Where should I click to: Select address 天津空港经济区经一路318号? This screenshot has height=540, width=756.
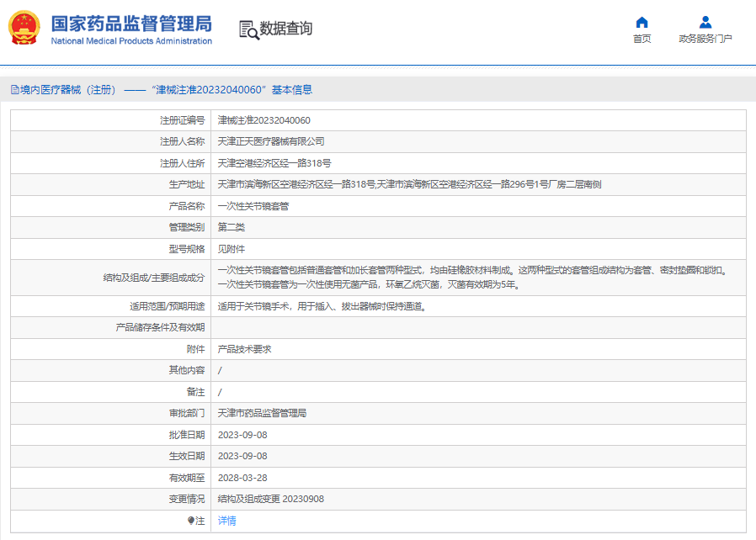click(274, 163)
